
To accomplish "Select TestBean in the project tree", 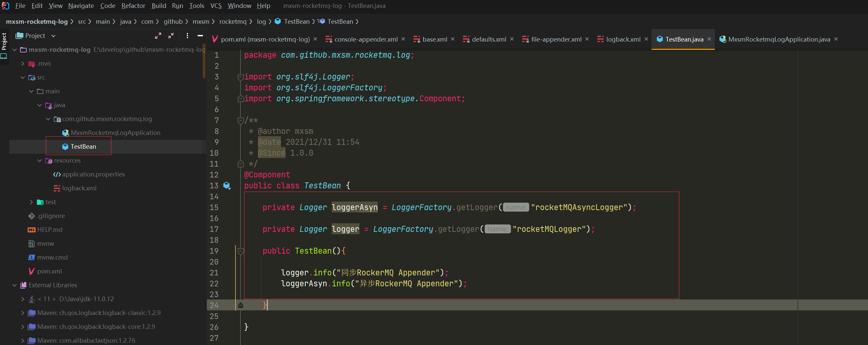I will (x=83, y=146).
